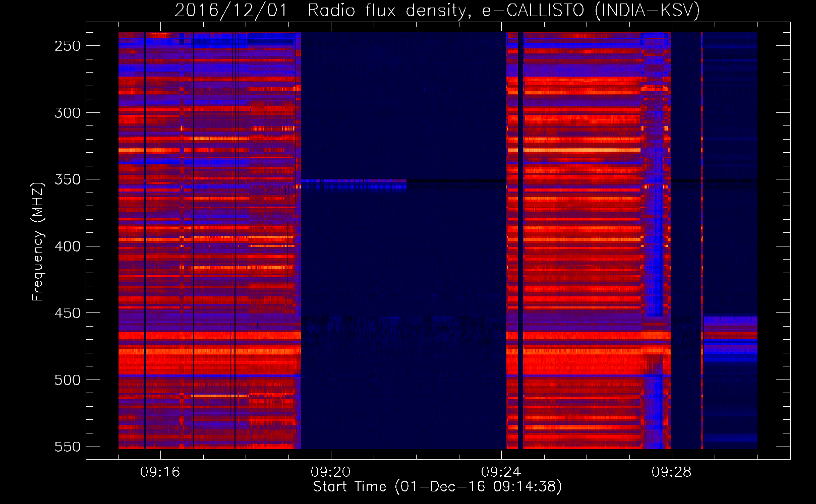Click the 450 frequency tick label
This screenshot has height=504, width=816.
(68, 313)
